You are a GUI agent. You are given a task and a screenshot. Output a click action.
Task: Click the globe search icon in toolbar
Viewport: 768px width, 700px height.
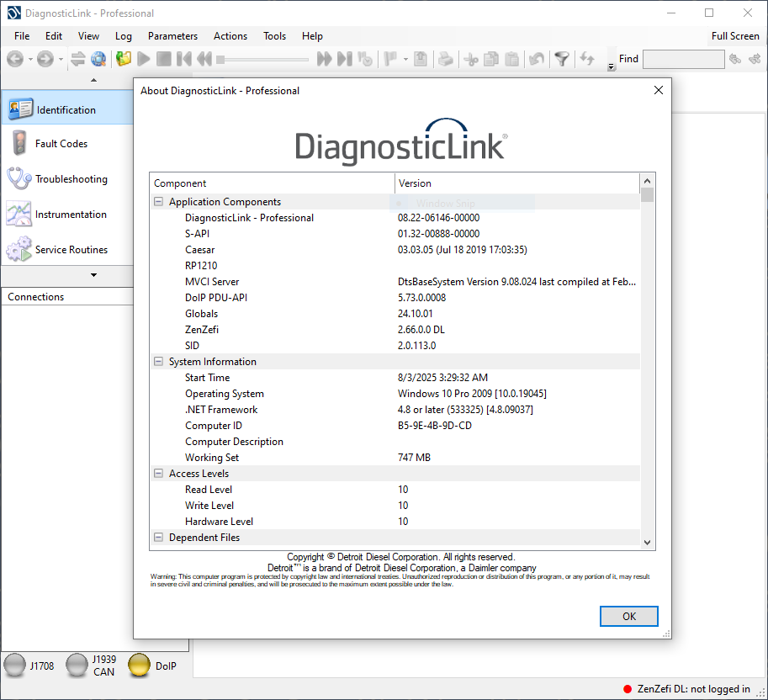coord(98,59)
